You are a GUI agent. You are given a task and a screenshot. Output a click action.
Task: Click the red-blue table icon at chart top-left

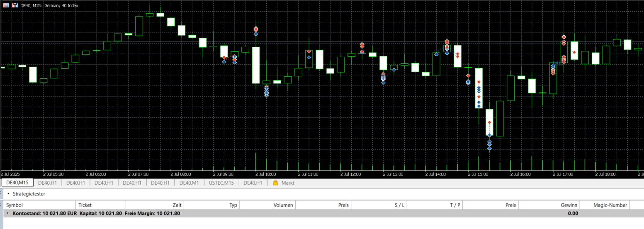[6, 5]
